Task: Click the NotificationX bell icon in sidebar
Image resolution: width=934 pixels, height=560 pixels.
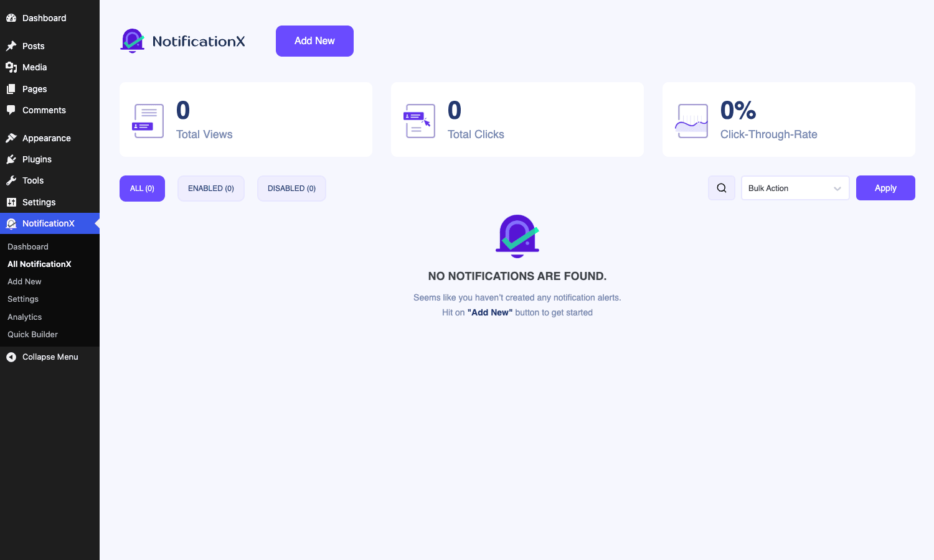Action: coord(11,223)
